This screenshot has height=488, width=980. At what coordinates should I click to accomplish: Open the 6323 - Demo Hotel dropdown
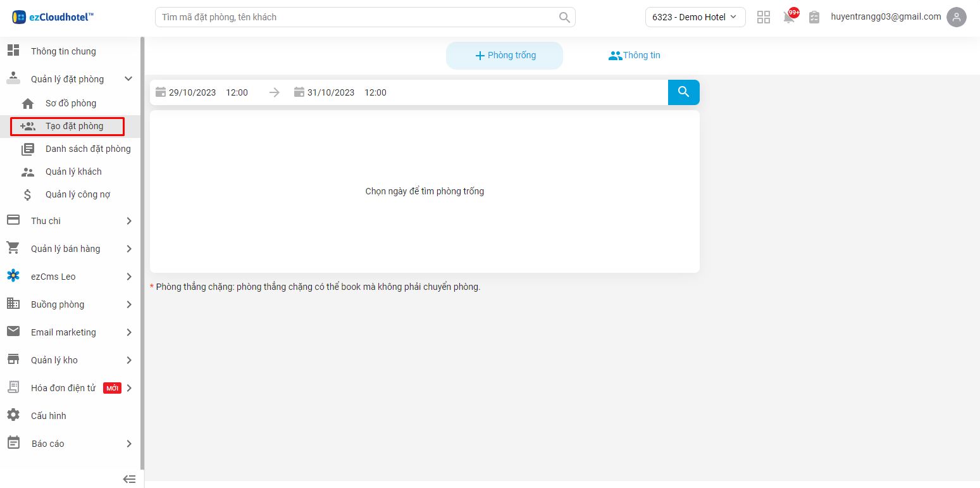(695, 17)
